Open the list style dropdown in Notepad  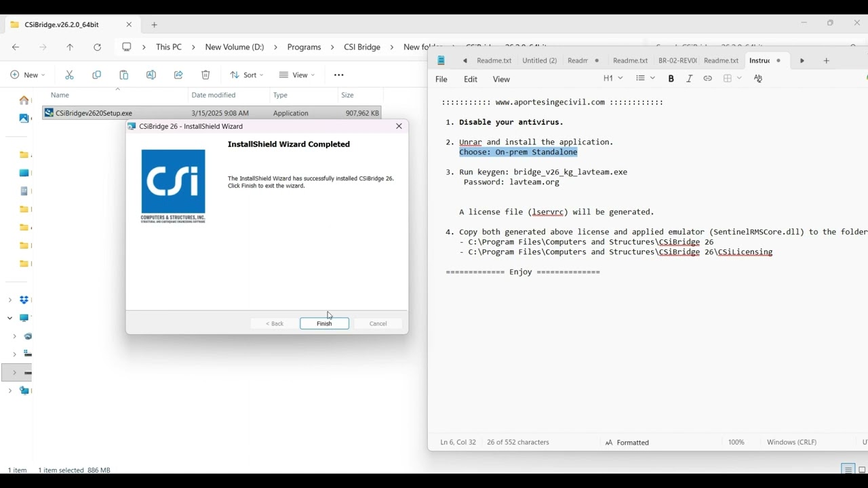(646, 79)
